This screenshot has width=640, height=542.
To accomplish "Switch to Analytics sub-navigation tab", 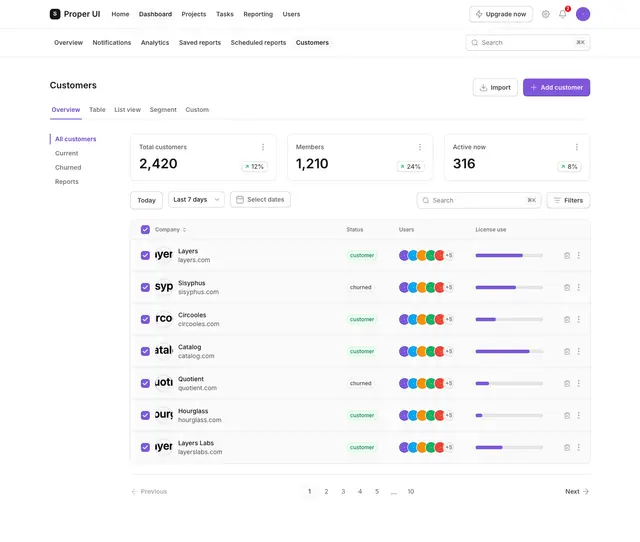I will point(155,42).
